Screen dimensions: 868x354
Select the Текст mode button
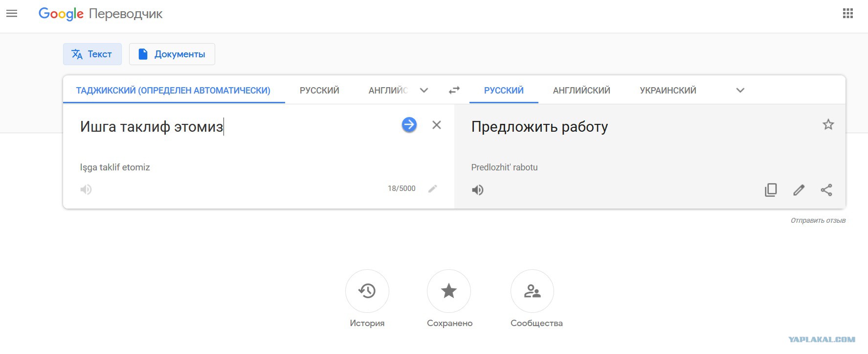(92, 54)
